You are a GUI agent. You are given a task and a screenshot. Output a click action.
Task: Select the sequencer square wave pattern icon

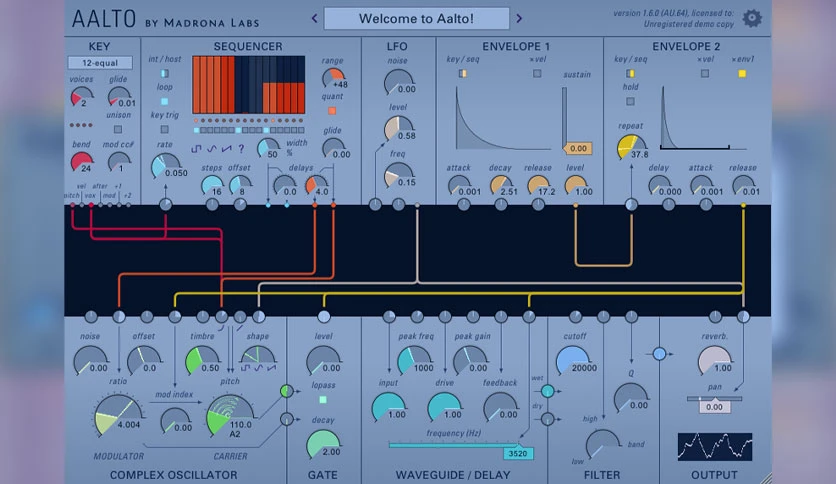tap(196, 149)
